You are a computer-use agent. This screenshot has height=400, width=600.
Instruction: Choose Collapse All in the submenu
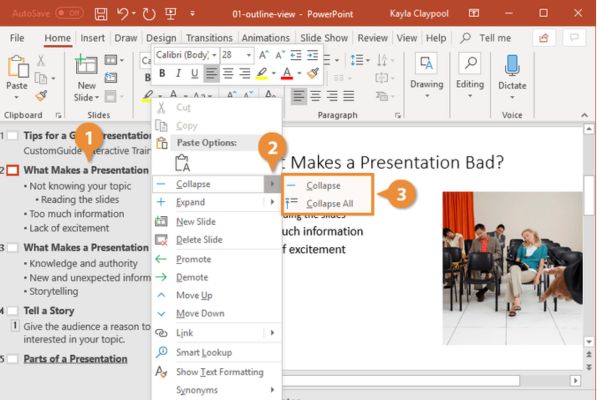pos(327,204)
